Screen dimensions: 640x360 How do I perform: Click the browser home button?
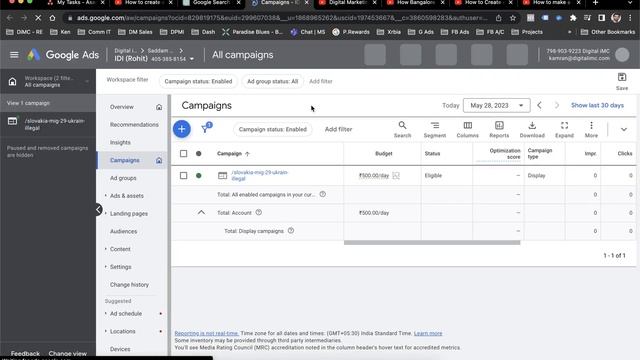point(52,18)
